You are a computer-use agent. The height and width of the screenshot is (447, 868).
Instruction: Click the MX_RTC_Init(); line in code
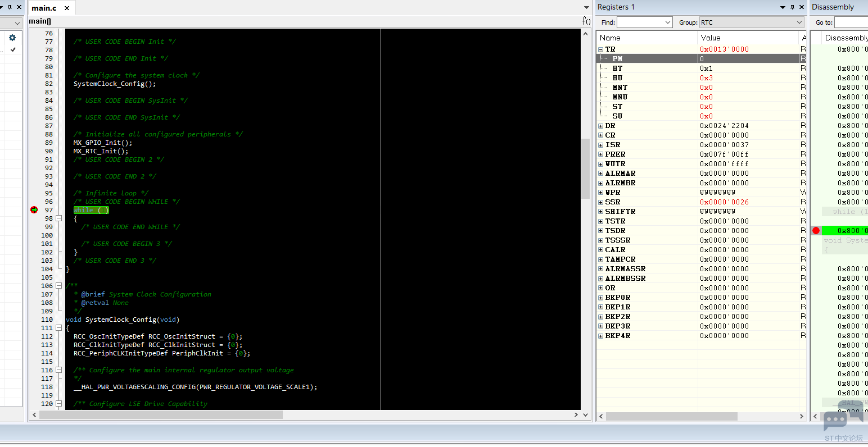click(101, 151)
